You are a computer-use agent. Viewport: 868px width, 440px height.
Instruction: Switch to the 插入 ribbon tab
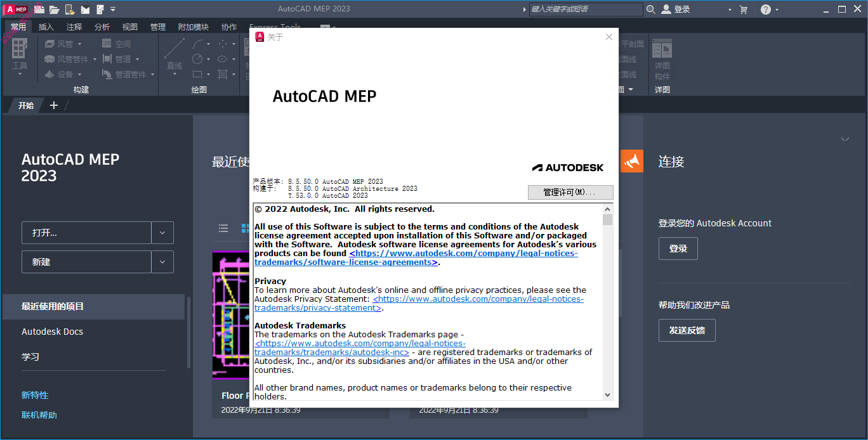(x=46, y=27)
